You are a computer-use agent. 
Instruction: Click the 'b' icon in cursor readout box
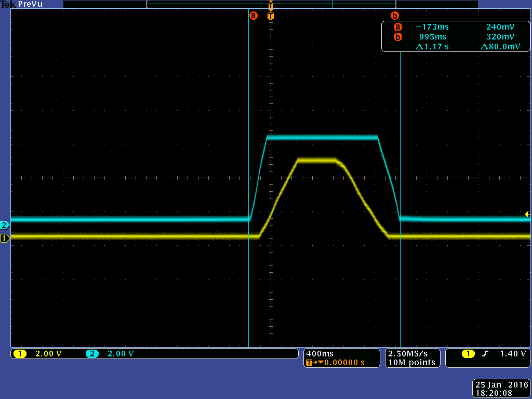tap(397, 37)
